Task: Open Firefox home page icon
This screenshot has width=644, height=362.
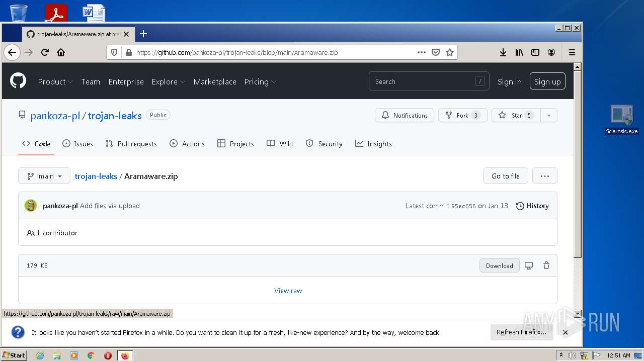Action: [x=61, y=52]
